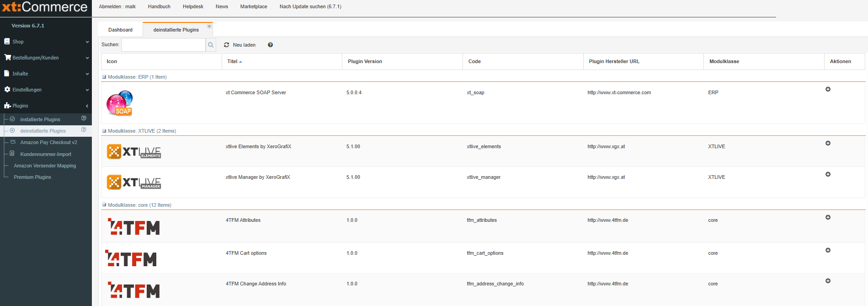
Task: Click the Bestellungen/Kunden cart icon
Action: 7,57
